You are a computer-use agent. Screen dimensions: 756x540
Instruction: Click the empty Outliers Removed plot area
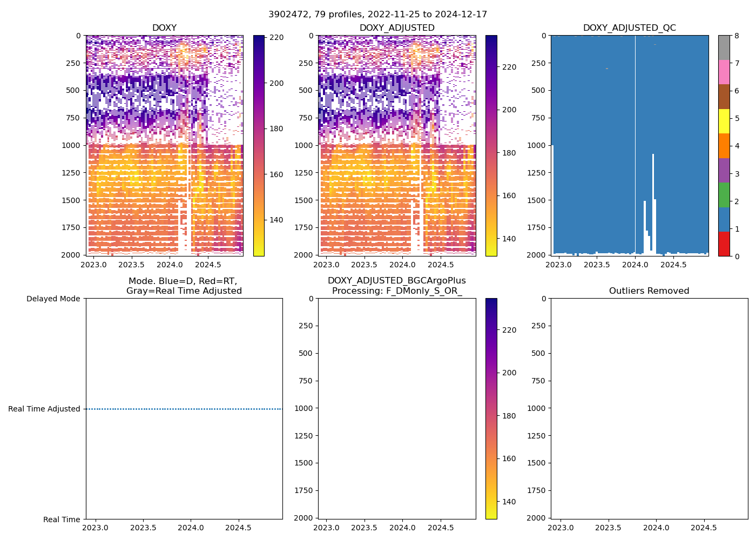(649, 409)
